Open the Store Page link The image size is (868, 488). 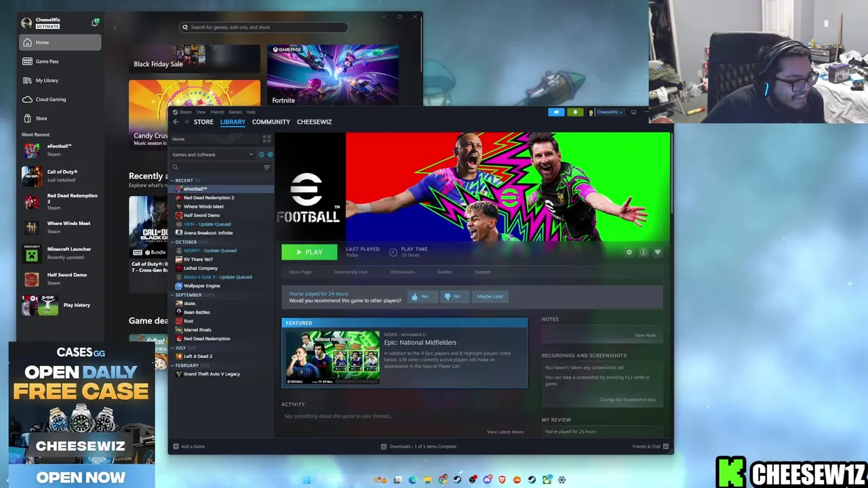(300, 272)
